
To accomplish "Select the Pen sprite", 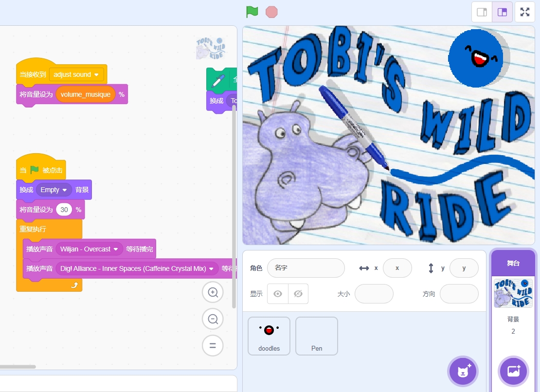I will coord(317,336).
